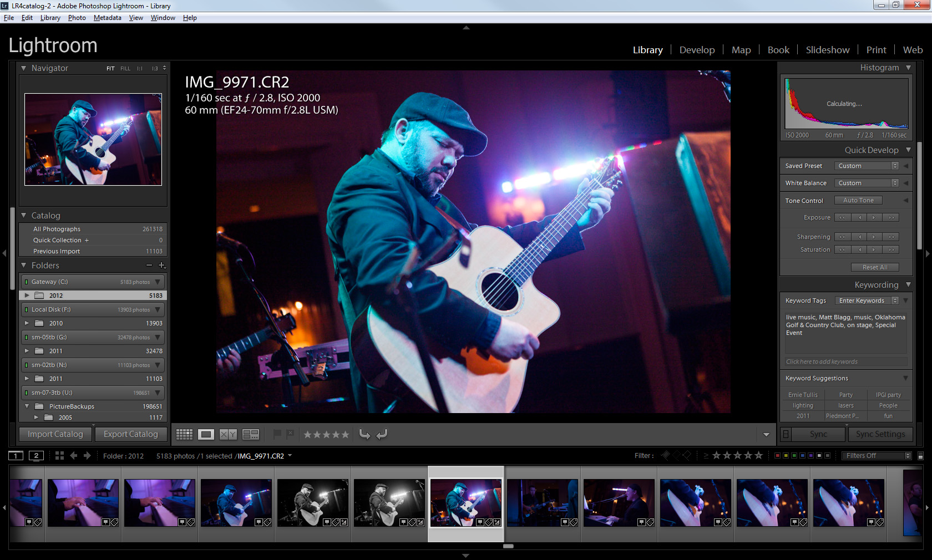Image resolution: width=932 pixels, height=560 pixels.
Task: Open the Metadata menu
Action: point(108,18)
